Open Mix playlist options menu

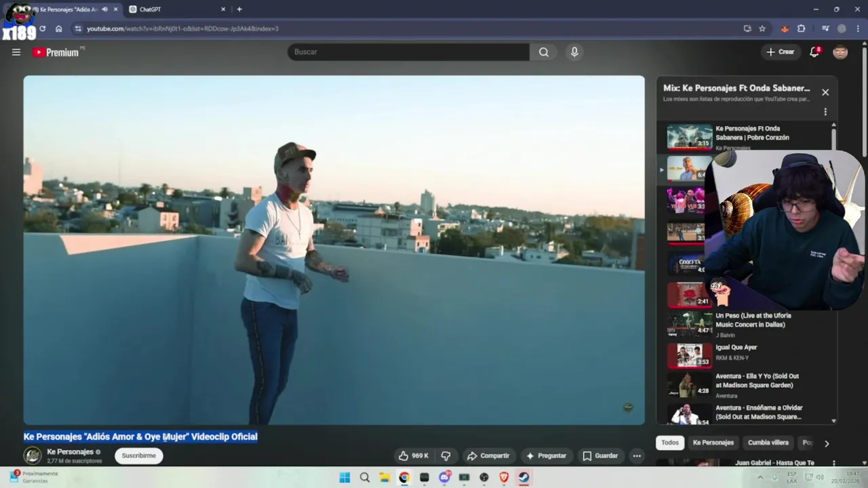click(x=825, y=112)
